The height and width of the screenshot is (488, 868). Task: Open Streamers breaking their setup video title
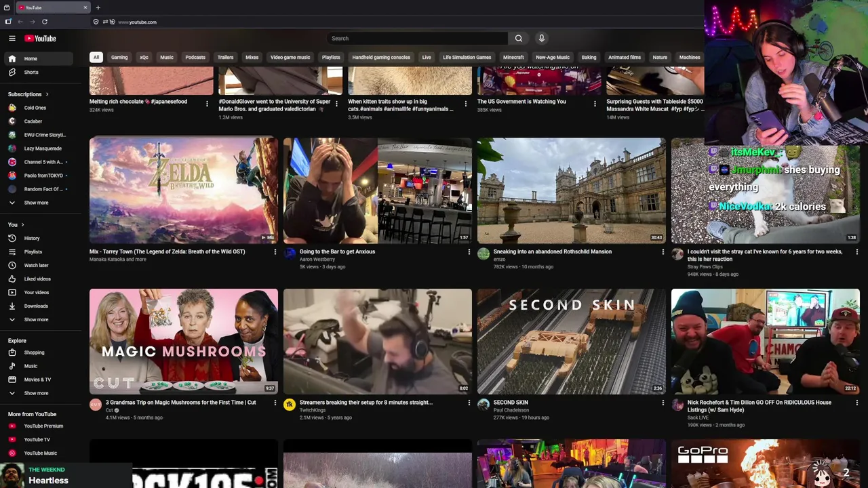coord(366,403)
